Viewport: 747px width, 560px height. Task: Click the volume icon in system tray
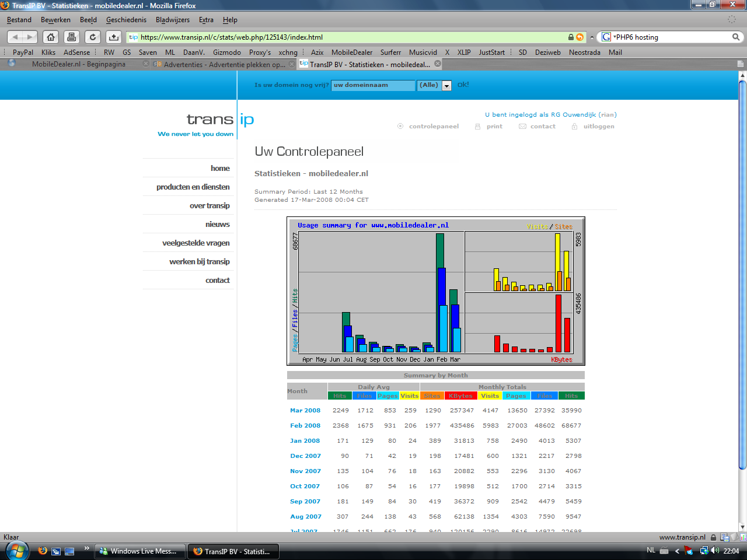point(715,550)
